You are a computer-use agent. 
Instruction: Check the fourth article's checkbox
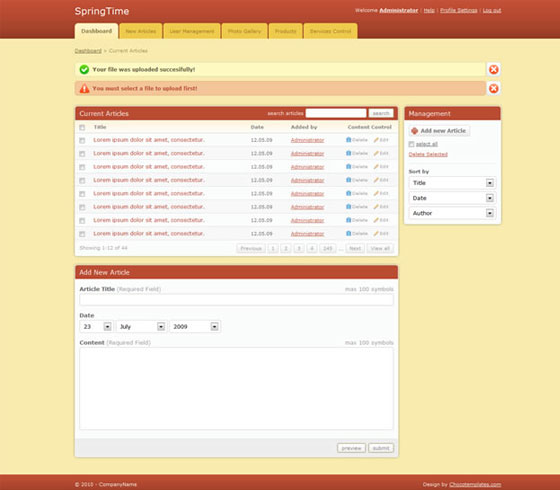[x=82, y=181]
